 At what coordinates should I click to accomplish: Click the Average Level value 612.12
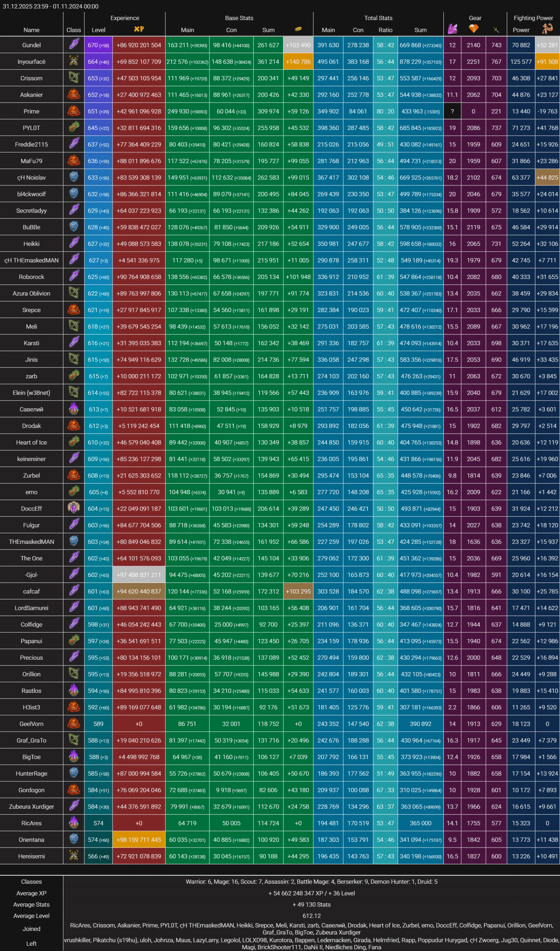[311, 916]
